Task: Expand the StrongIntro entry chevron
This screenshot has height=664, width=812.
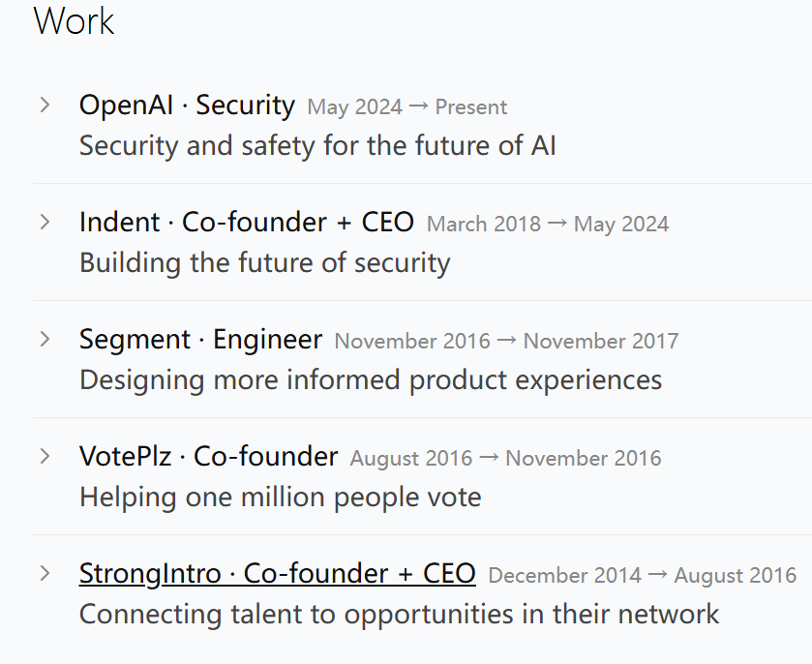Action: point(45,573)
